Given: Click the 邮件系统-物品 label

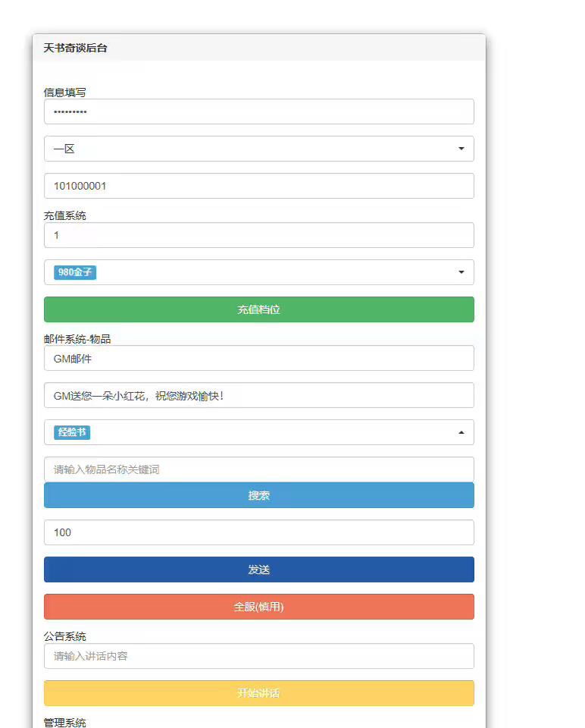Looking at the screenshot, I should click(x=77, y=339).
